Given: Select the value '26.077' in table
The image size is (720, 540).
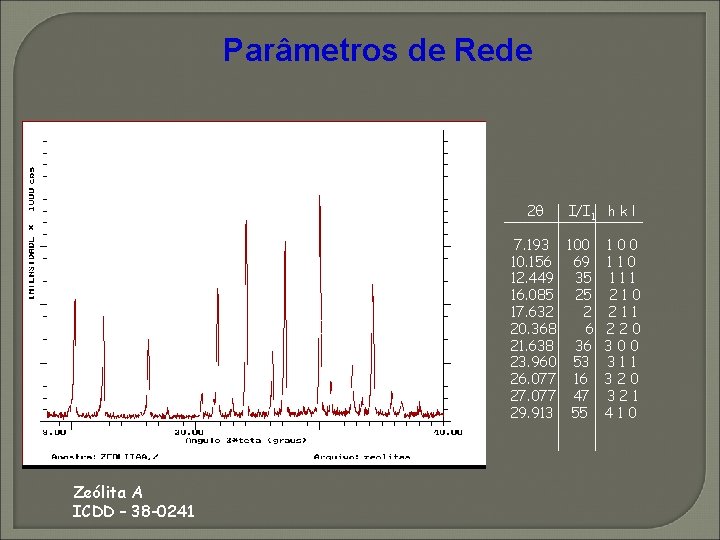Looking at the screenshot, I should [533, 379].
